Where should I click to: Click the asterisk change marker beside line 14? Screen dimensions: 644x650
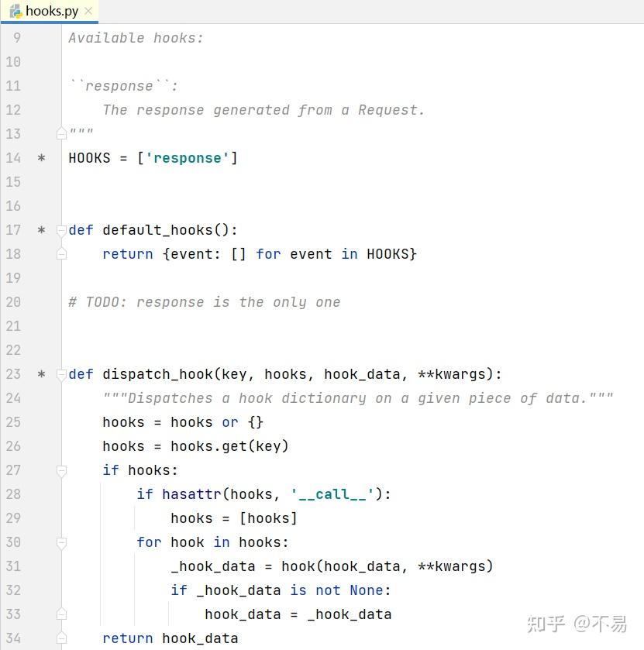point(42,158)
